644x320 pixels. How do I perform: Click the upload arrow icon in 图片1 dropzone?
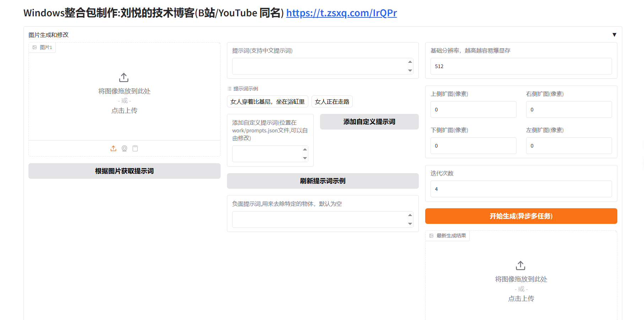pos(124,77)
